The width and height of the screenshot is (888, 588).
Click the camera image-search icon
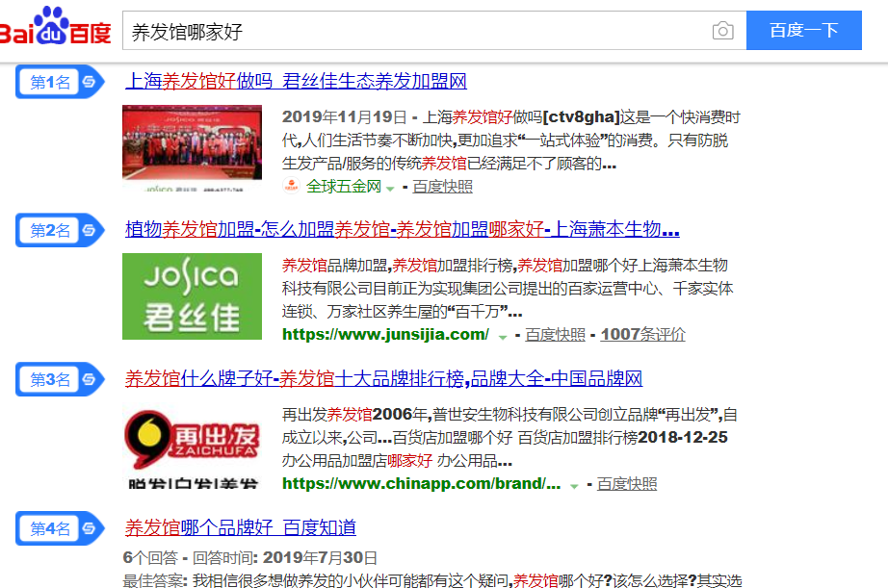coord(722,31)
